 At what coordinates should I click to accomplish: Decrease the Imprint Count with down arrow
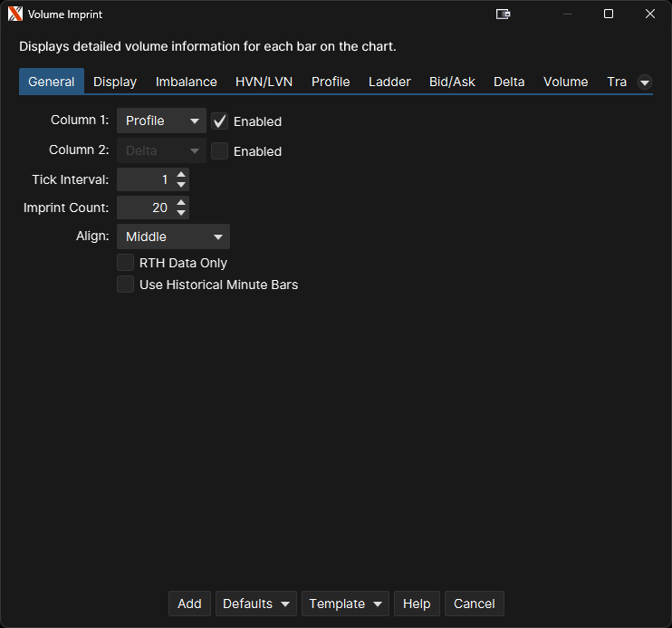182,213
